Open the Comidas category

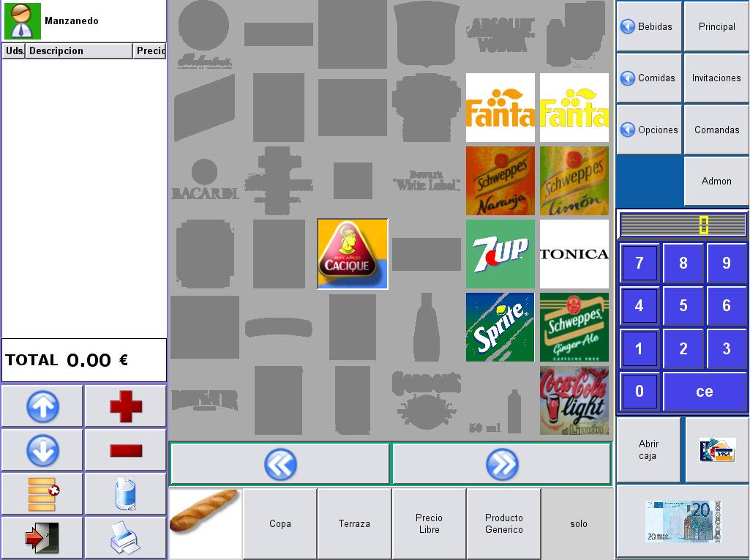tap(649, 78)
